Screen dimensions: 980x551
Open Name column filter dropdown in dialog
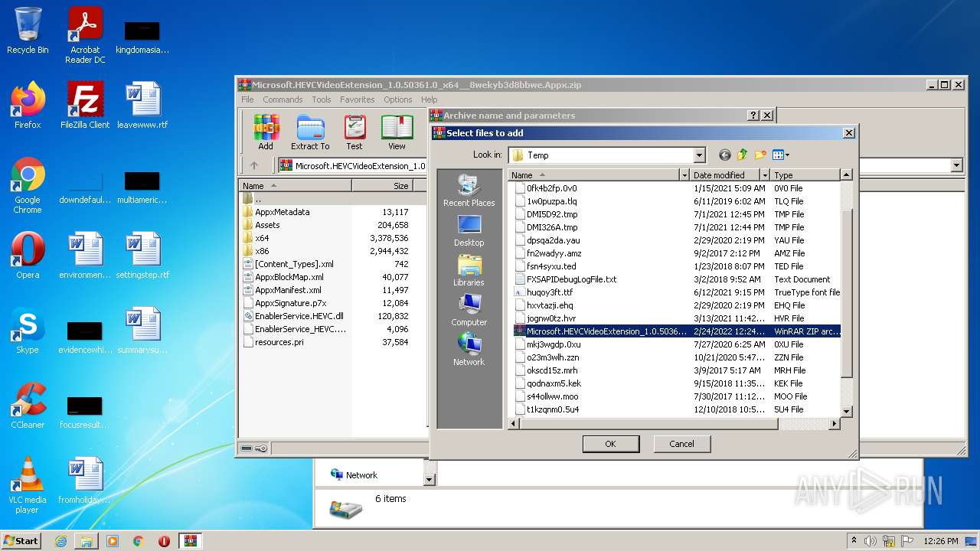[684, 175]
